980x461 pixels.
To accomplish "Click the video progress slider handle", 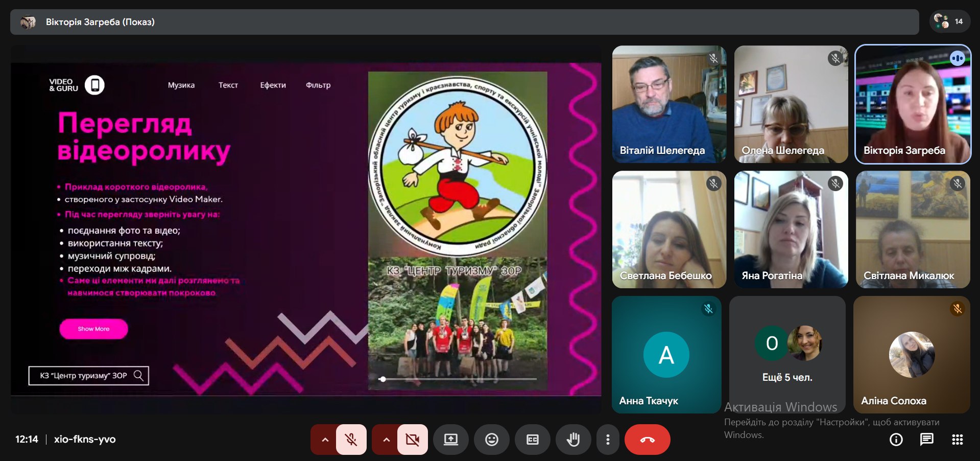I will 383,379.
